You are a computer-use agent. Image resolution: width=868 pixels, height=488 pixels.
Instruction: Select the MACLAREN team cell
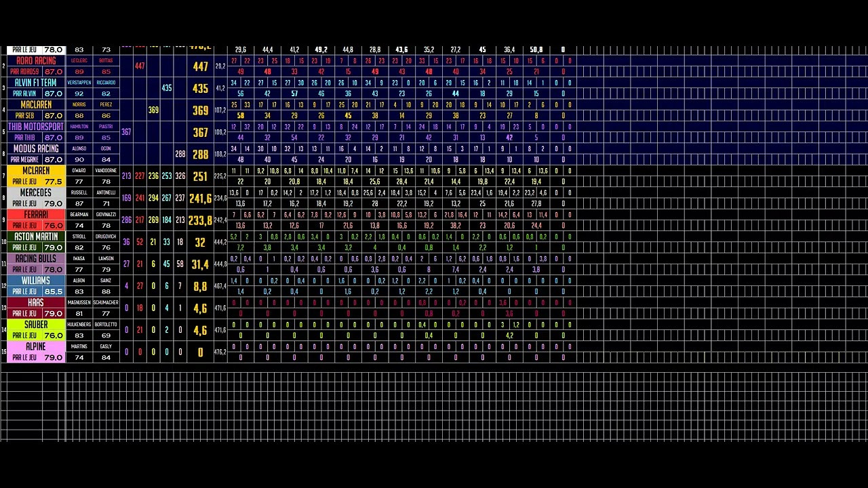coord(36,104)
